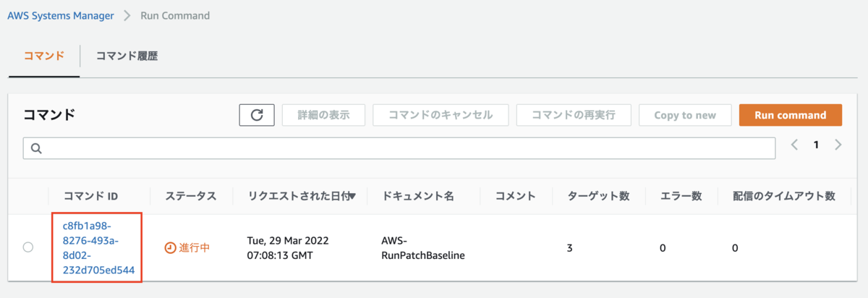Open the コマンド tab
This screenshot has width=868, height=298.
coord(44,56)
